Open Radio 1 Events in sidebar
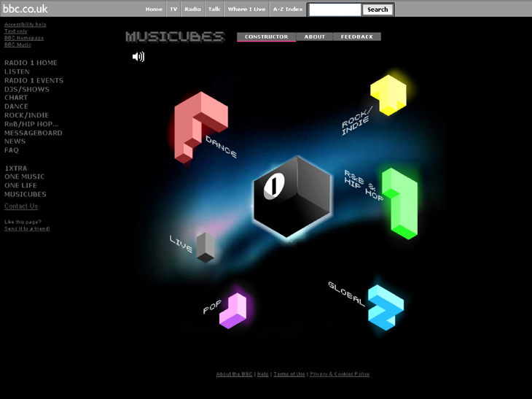This screenshot has height=399, width=532. (34, 80)
